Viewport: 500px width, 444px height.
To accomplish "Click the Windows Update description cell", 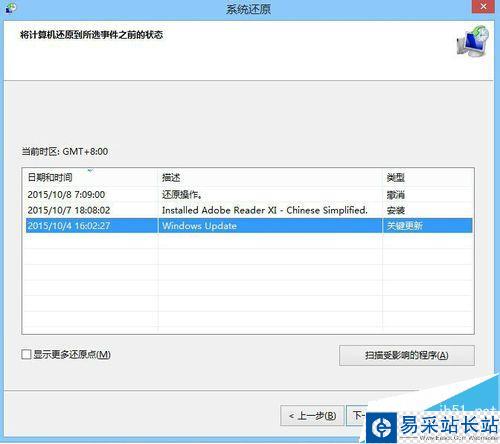I will 199,226.
